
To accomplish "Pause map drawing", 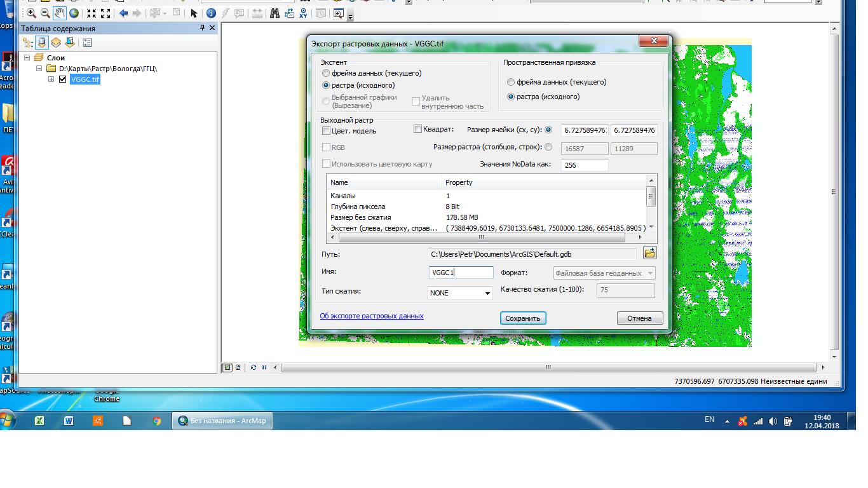I will (x=264, y=367).
